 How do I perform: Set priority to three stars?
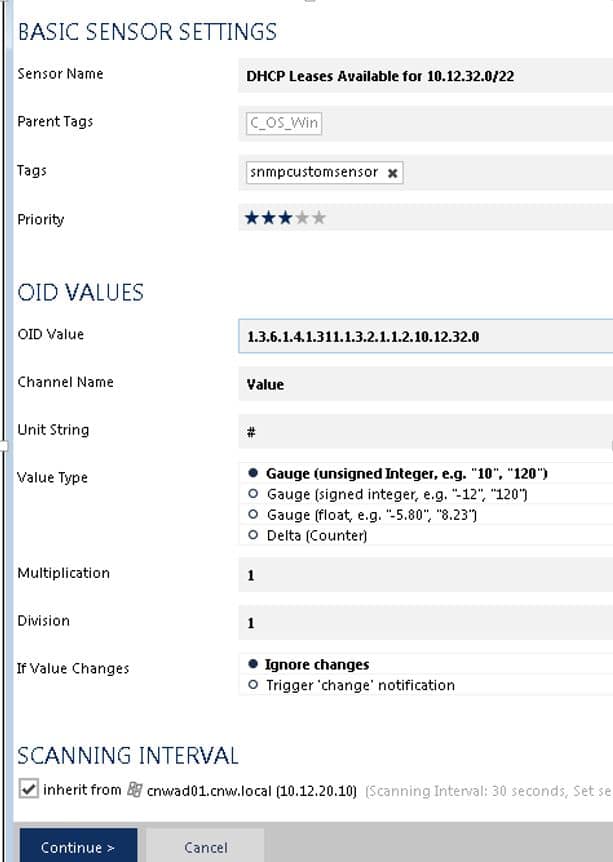(285, 218)
